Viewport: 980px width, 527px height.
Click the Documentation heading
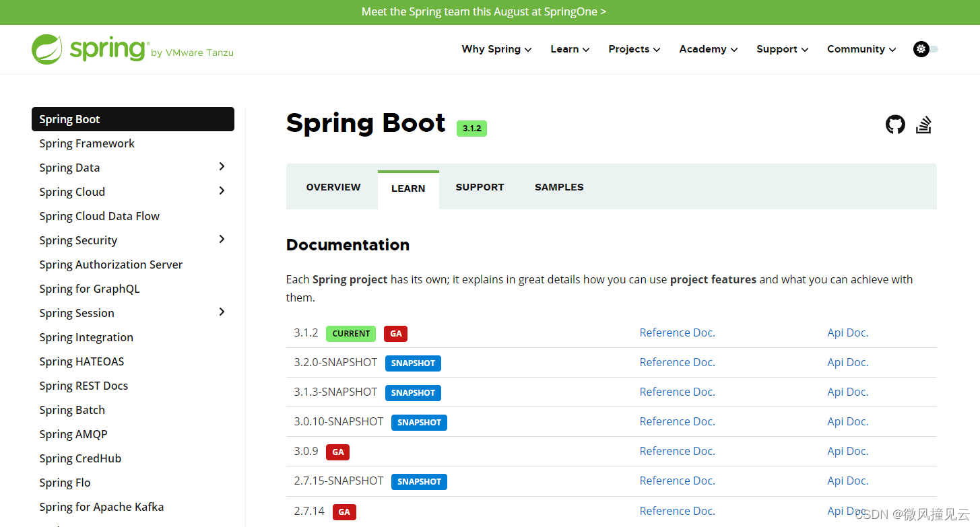(348, 244)
